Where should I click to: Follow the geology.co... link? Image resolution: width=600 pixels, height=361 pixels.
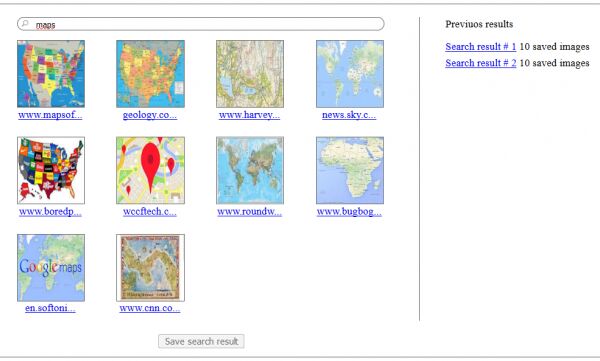coord(150,115)
